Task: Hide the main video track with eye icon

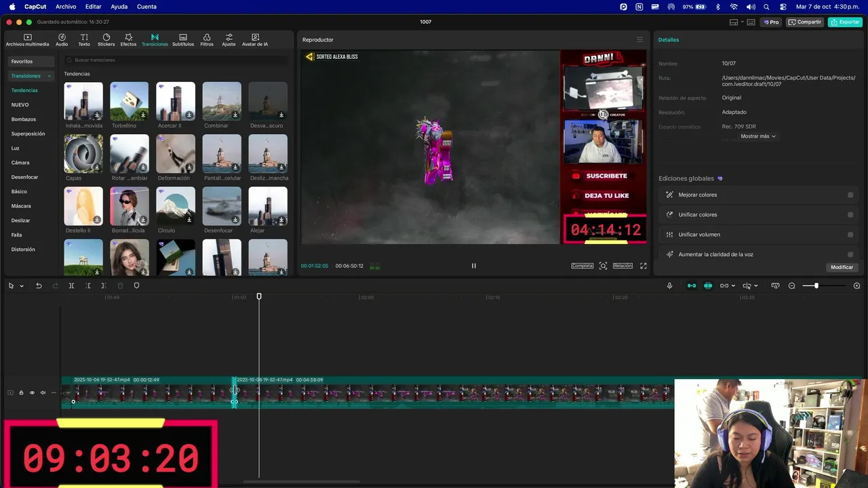Action: [x=32, y=392]
